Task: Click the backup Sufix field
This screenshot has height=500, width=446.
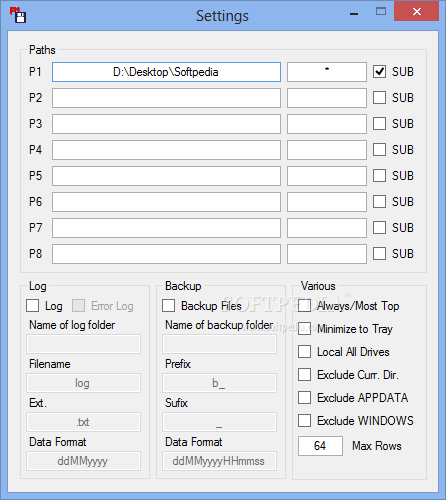Action: pos(219,422)
